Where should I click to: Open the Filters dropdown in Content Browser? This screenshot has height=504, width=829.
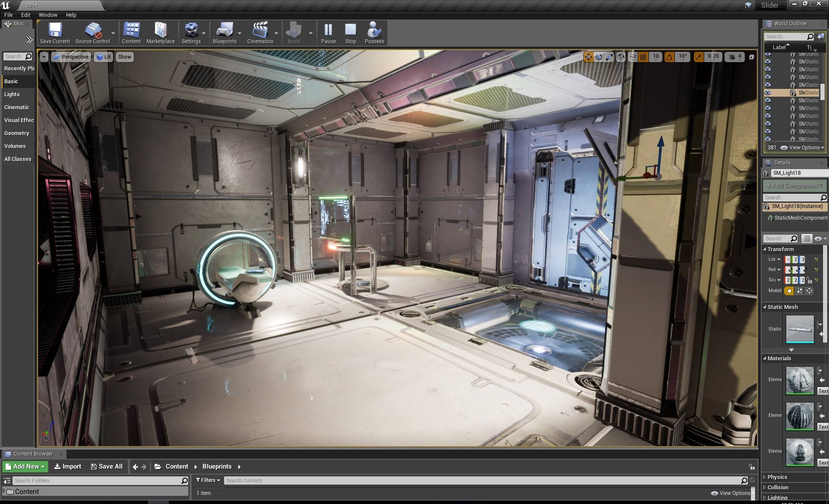coord(208,480)
